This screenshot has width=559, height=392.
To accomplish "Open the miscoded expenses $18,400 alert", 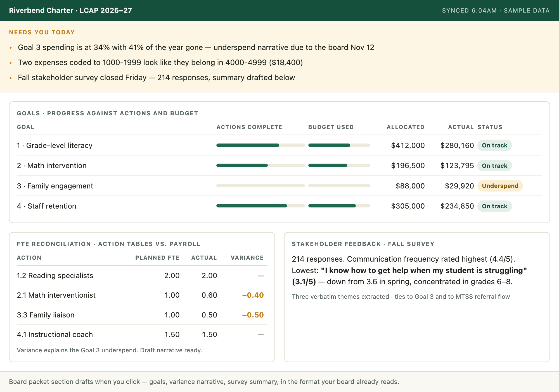I will coord(160,63).
